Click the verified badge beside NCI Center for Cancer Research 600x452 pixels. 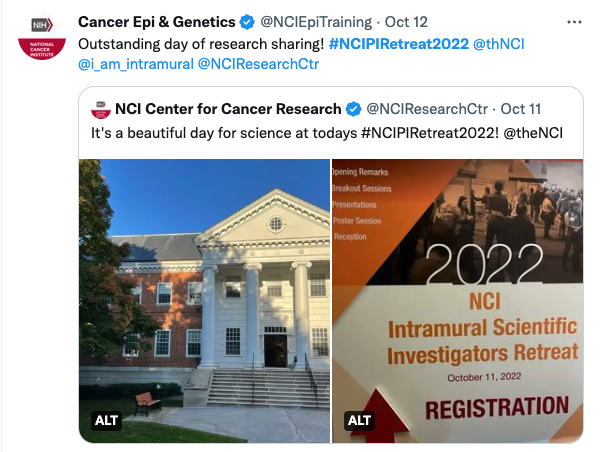coord(353,109)
